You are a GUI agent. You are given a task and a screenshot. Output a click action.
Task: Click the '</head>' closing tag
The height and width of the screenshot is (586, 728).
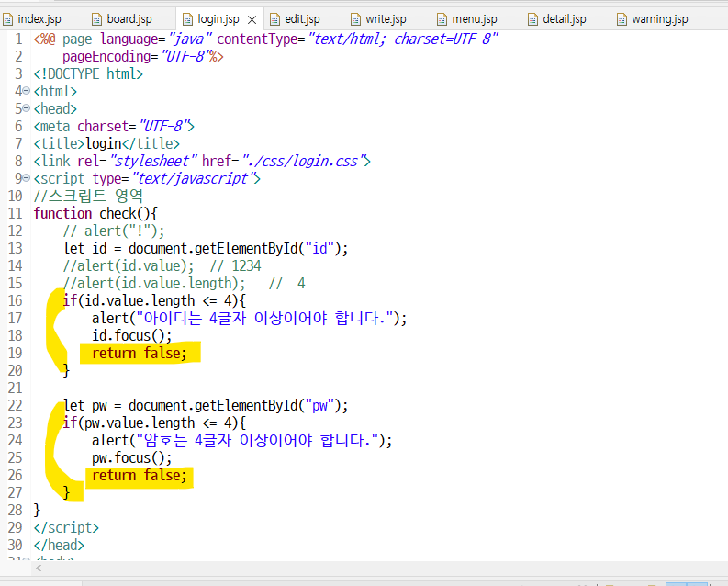click(x=59, y=545)
